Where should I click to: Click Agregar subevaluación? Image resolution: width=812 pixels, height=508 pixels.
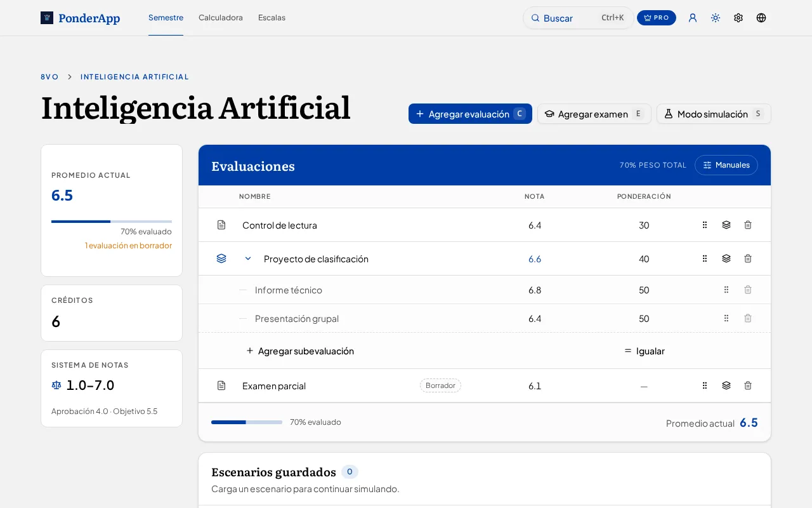pos(300,351)
